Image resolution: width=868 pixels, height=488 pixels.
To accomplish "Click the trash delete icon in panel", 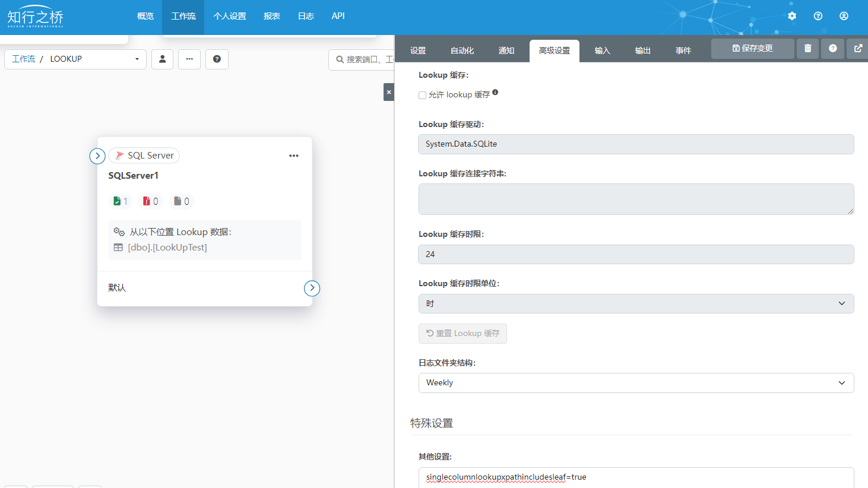I will pos(807,49).
